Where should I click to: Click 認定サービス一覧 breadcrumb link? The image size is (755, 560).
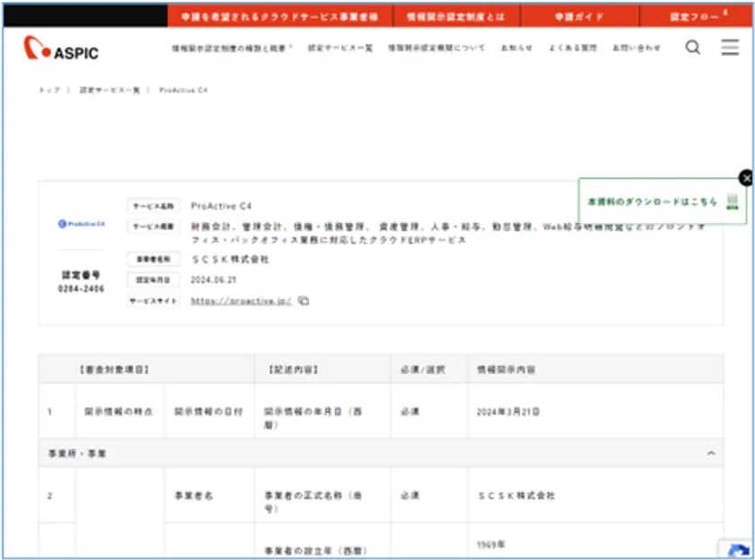coord(110,91)
